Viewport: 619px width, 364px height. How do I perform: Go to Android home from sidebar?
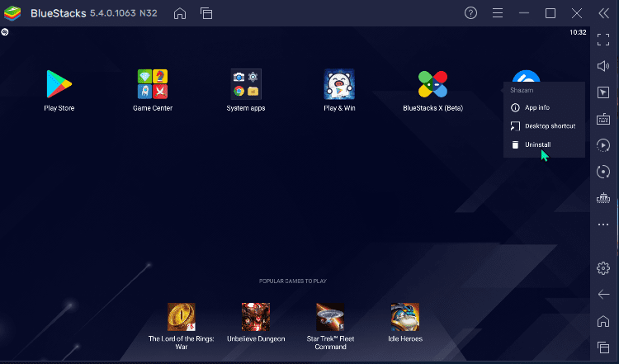coord(603,321)
